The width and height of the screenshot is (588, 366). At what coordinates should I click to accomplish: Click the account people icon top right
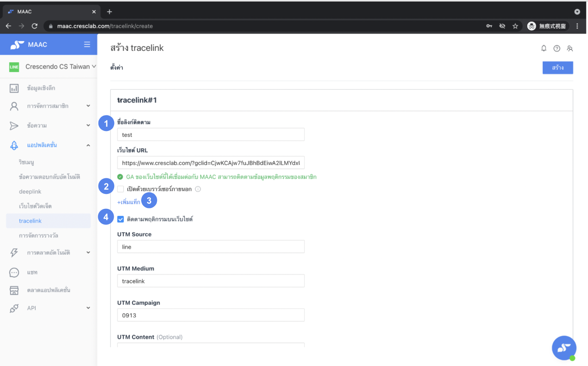tap(570, 48)
